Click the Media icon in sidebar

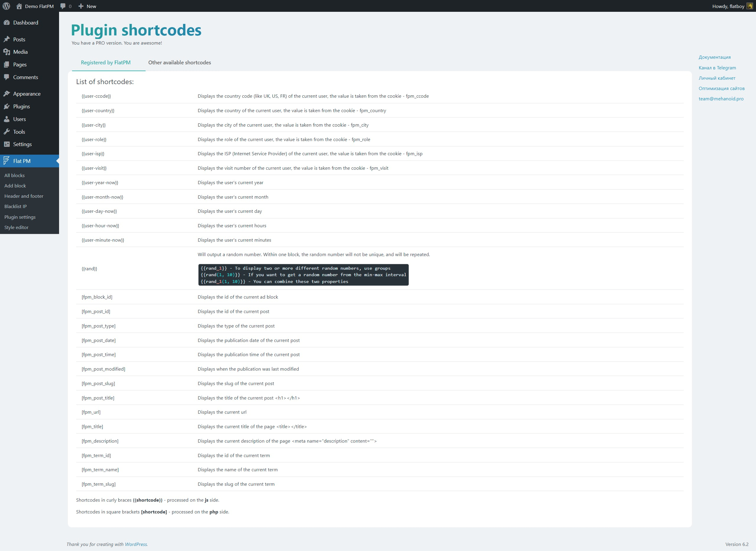pos(7,52)
